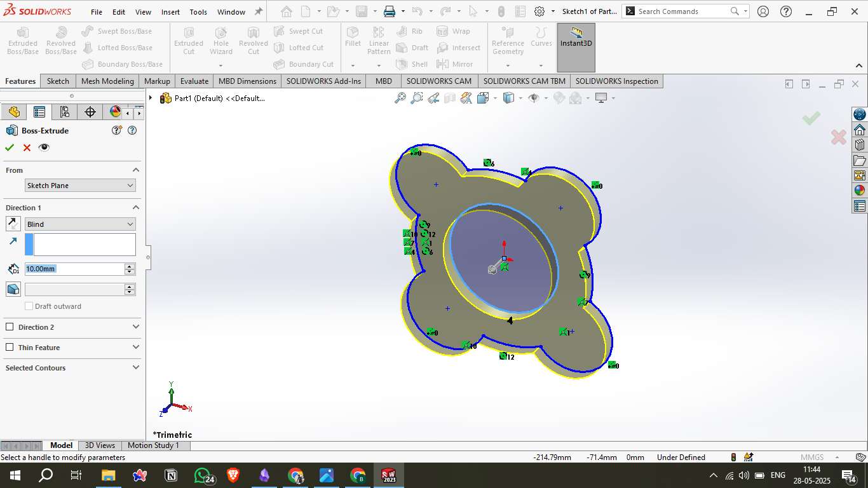Open Custom Properties task pane icon
Screen dimensions: 868x488
[860, 206]
